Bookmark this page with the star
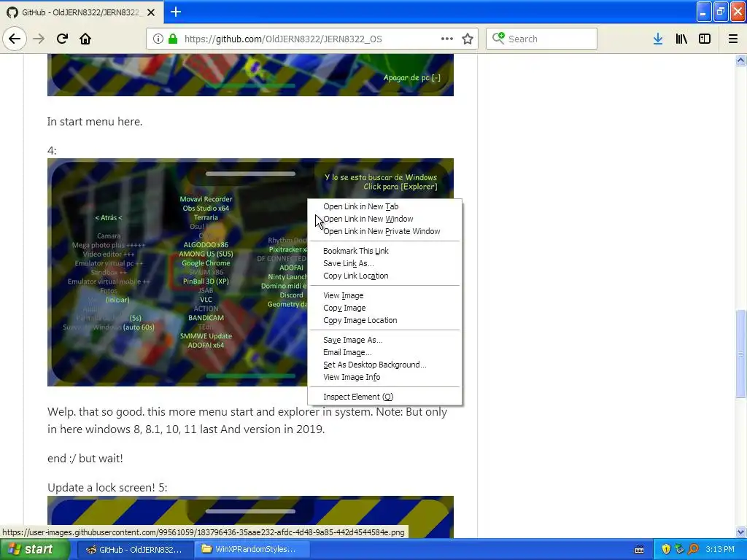The height and width of the screenshot is (560, 747). [468, 39]
